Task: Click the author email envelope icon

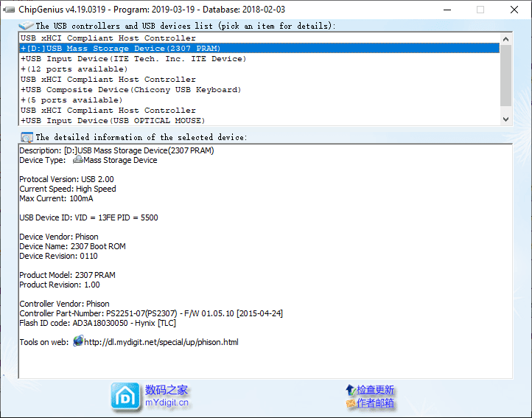Action: tap(351, 403)
